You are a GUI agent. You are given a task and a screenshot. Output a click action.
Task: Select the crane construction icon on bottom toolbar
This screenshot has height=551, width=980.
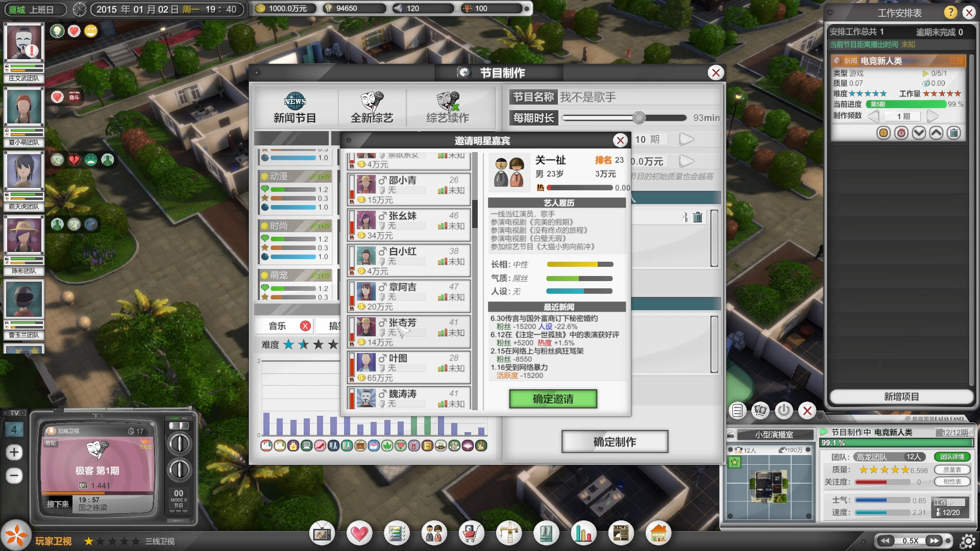pos(509,533)
